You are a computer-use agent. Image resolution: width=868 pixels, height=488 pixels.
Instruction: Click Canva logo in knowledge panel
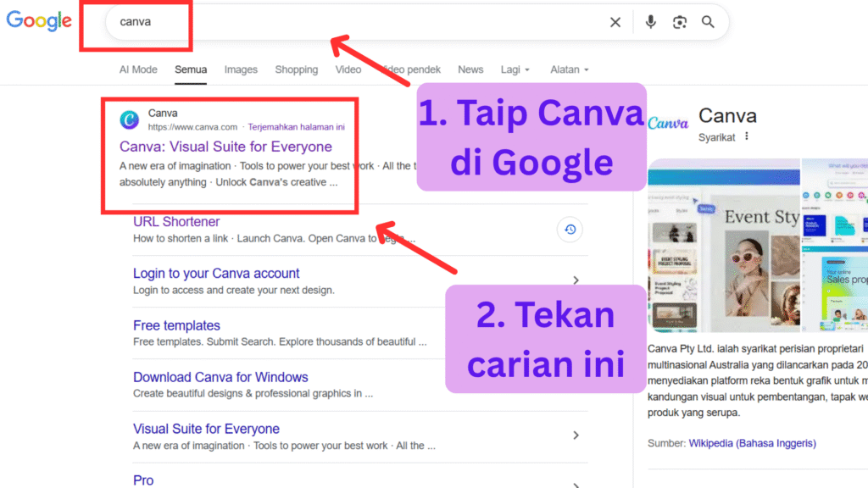tap(668, 124)
